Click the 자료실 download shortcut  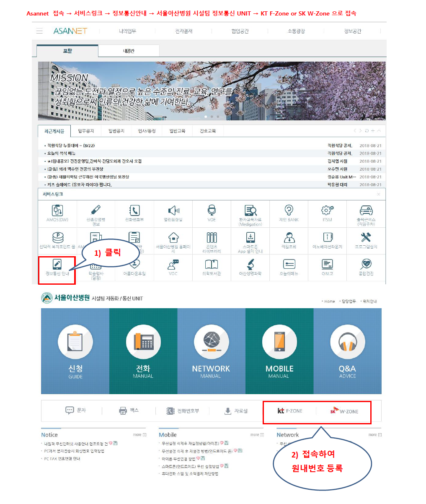(236, 411)
